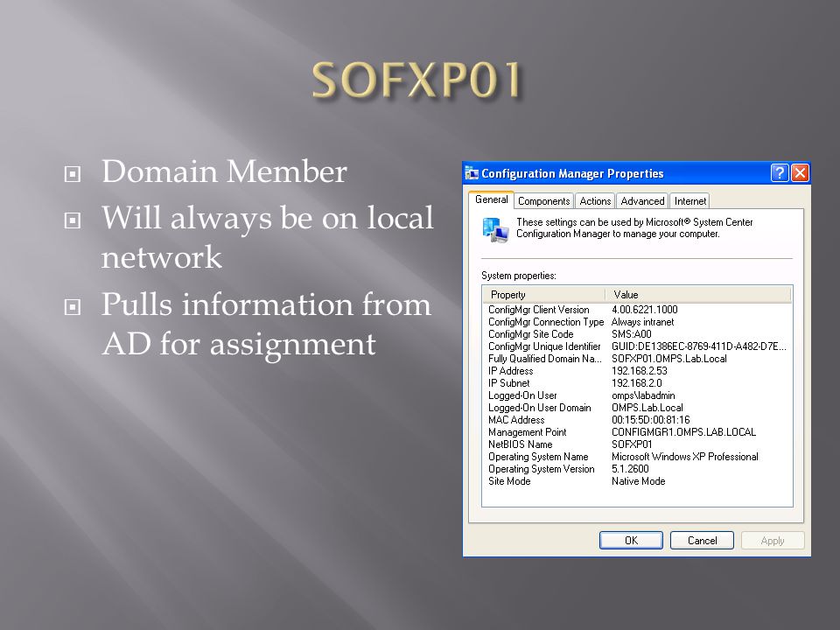Click the Apply button
Viewport: 840px width, 630px height.
click(773, 541)
